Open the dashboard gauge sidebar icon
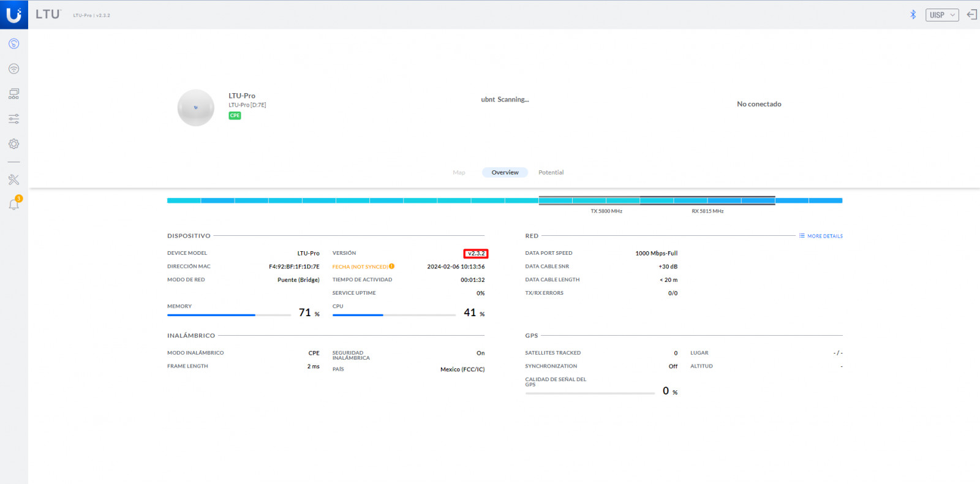Image resolution: width=980 pixels, height=484 pixels. pyautogui.click(x=13, y=43)
